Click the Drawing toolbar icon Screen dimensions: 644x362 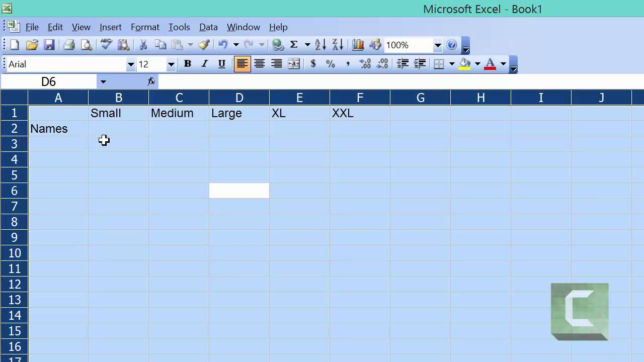(375, 45)
